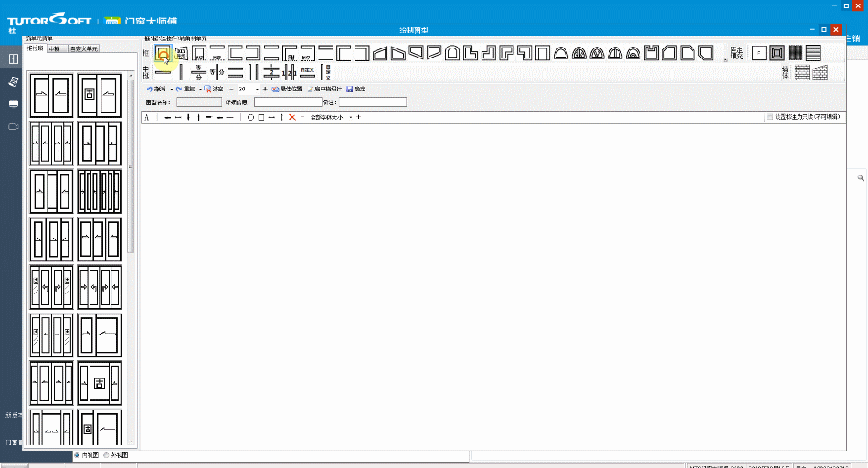This screenshot has height=468, width=868.
Task: Click the text A annotation tool
Action: [147, 117]
